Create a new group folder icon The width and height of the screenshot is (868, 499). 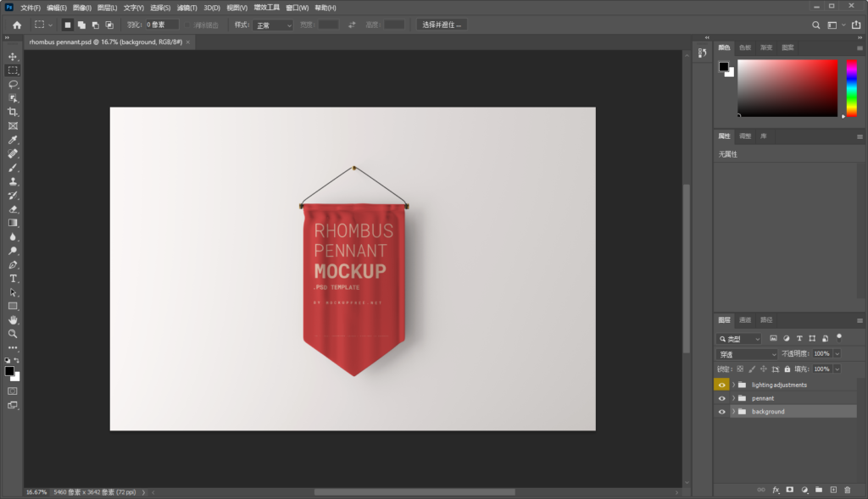(x=819, y=490)
